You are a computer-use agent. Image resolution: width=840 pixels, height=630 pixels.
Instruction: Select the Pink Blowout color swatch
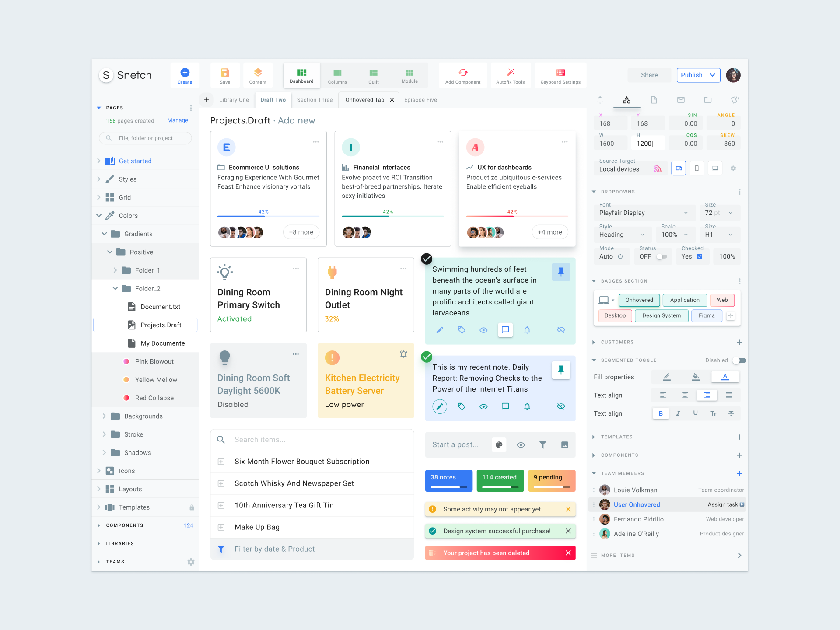pos(126,361)
